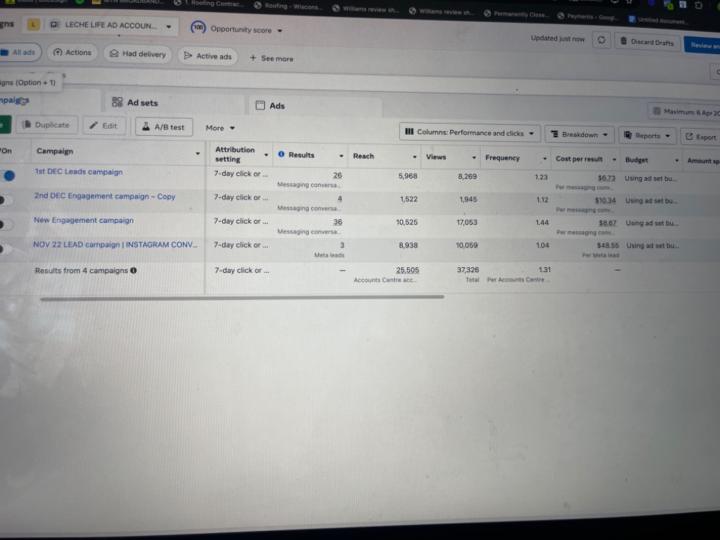Open the 1st DEC Leads campaign link
The width and height of the screenshot is (720, 540).
(x=79, y=172)
